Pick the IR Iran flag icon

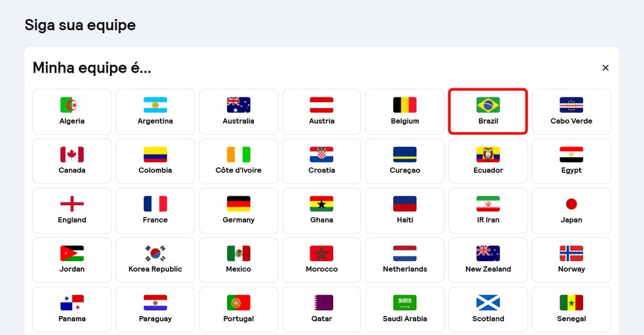(488, 204)
